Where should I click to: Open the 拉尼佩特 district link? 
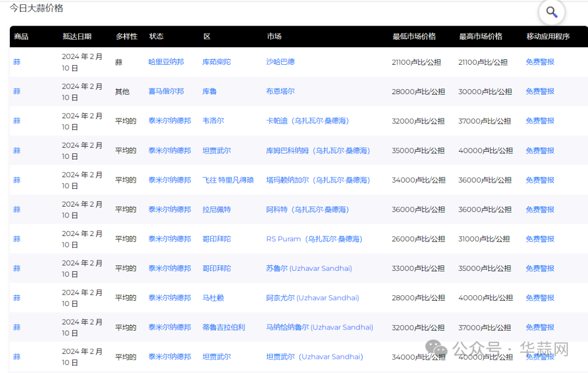pyautogui.click(x=216, y=209)
